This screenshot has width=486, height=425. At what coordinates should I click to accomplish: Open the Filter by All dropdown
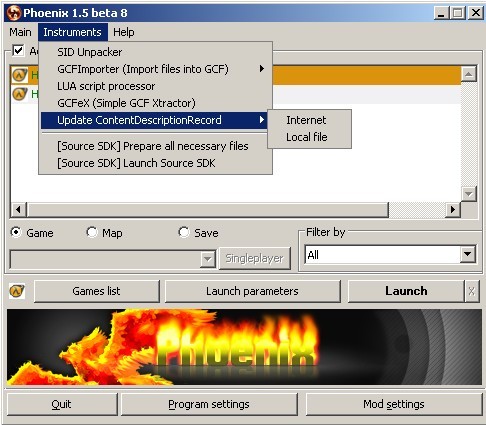(467, 255)
